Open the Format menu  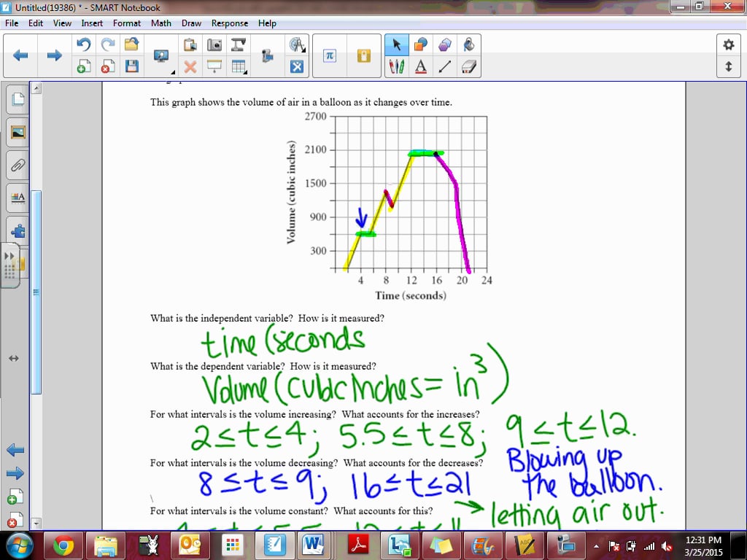pos(127,23)
